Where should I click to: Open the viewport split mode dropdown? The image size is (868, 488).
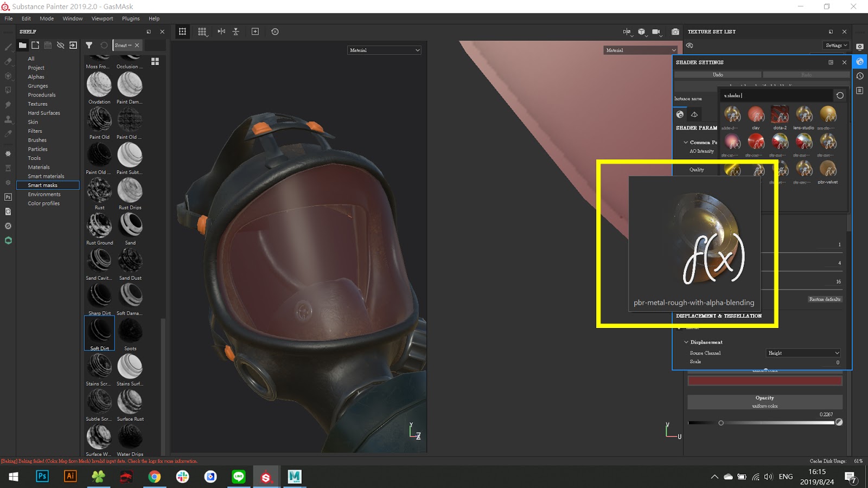(627, 31)
